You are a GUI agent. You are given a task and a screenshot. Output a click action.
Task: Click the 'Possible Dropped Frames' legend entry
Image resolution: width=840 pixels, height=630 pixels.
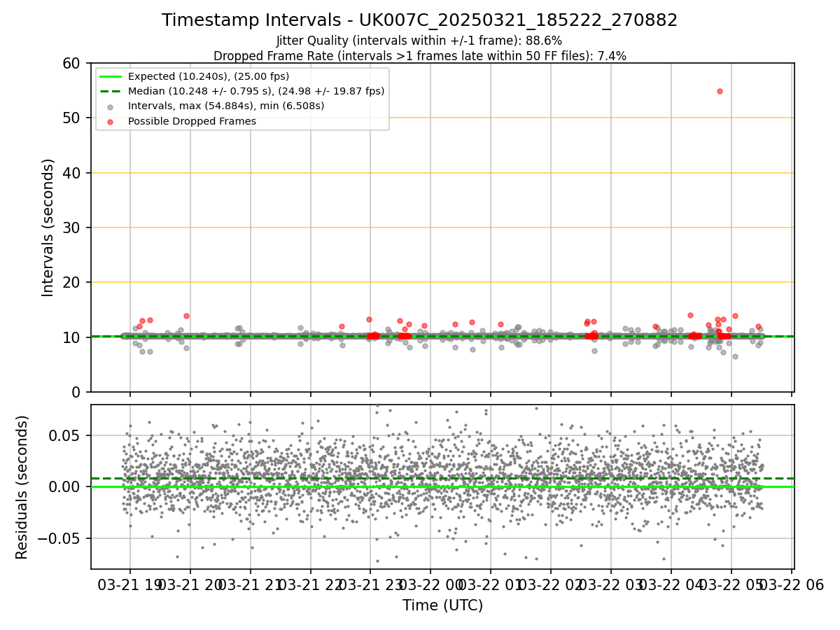[x=192, y=121]
